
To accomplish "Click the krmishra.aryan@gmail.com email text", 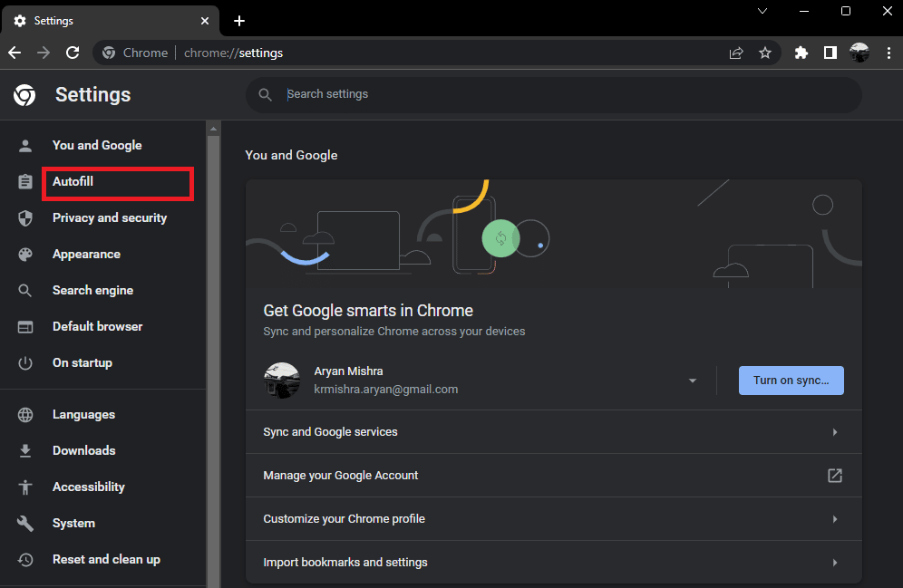I will (x=386, y=390).
